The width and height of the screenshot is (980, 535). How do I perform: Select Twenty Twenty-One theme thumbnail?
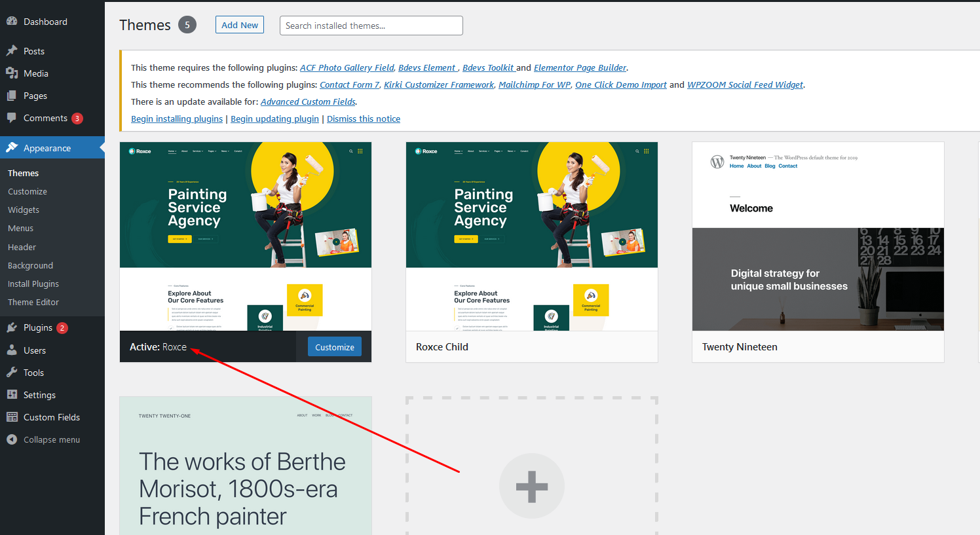[246, 466]
